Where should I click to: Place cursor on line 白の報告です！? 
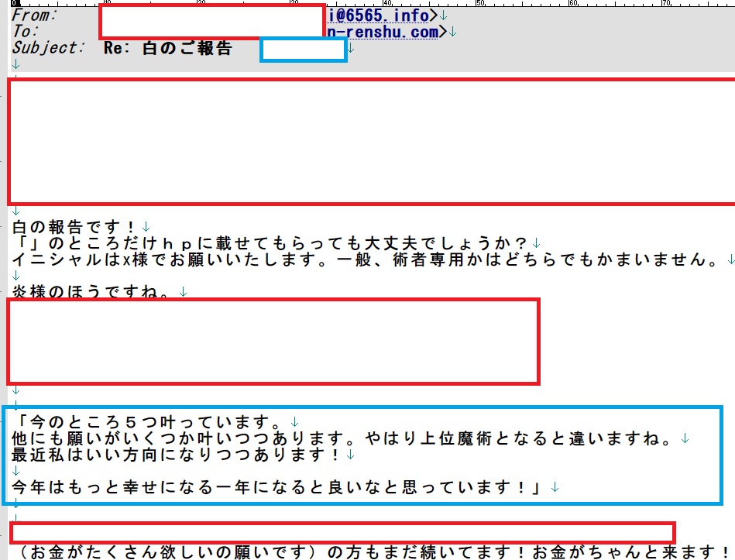pos(74,228)
